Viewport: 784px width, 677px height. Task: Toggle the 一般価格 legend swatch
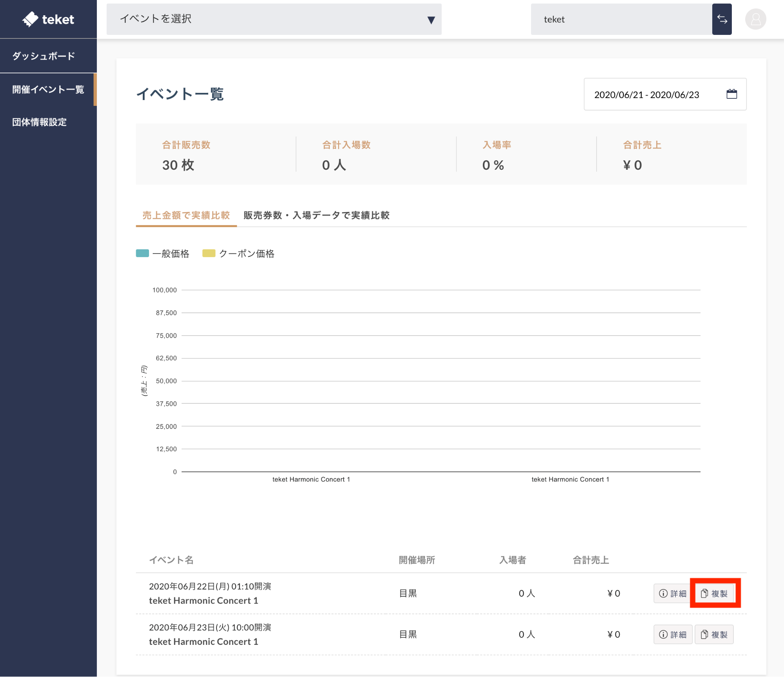(x=142, y=253)
